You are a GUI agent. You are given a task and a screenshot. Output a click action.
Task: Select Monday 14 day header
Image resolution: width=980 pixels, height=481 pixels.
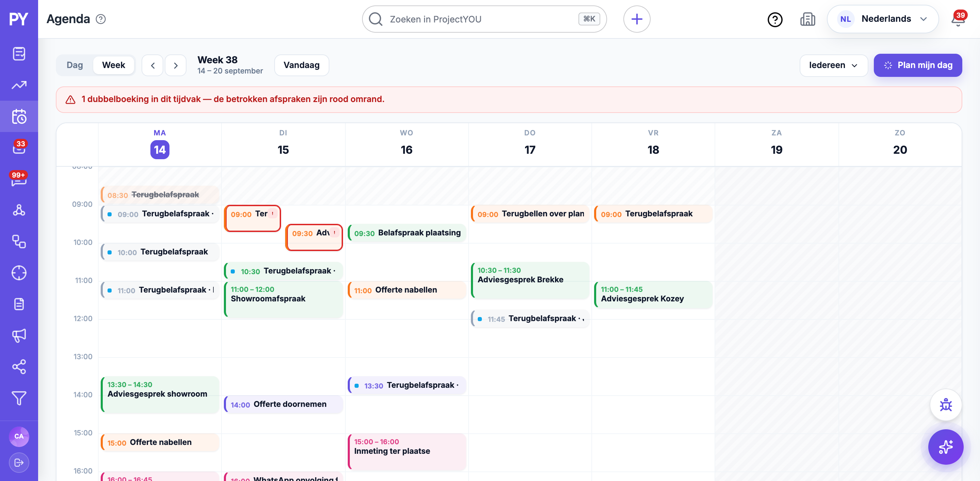point(160,145)
